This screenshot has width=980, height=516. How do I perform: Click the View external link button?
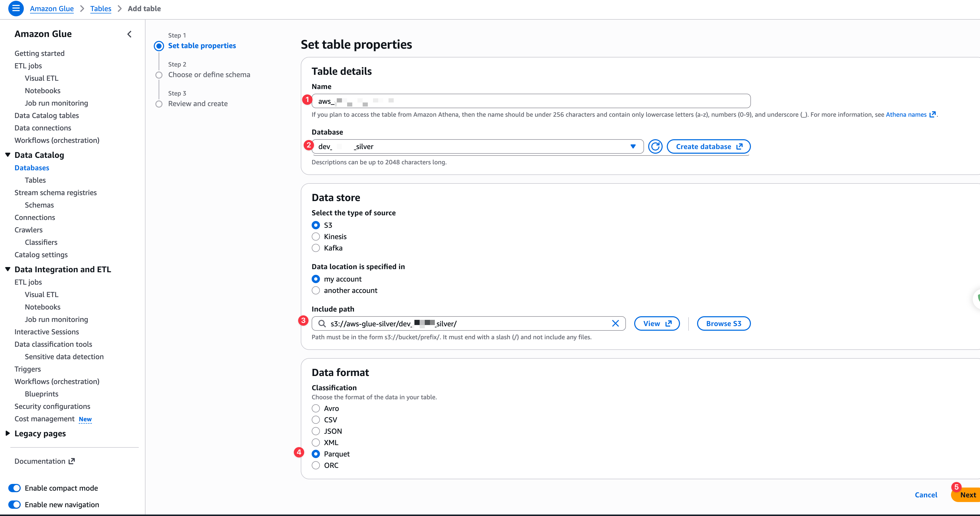657,323
